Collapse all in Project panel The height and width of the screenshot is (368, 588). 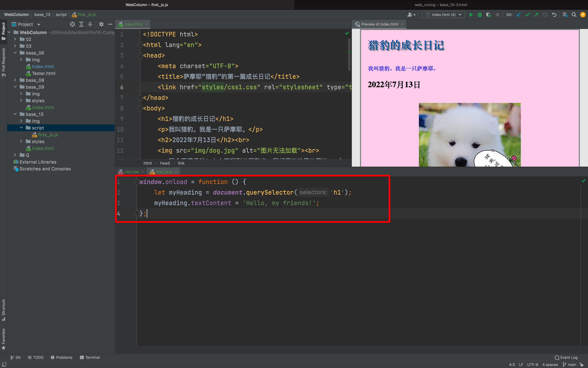tap(90, 24)
